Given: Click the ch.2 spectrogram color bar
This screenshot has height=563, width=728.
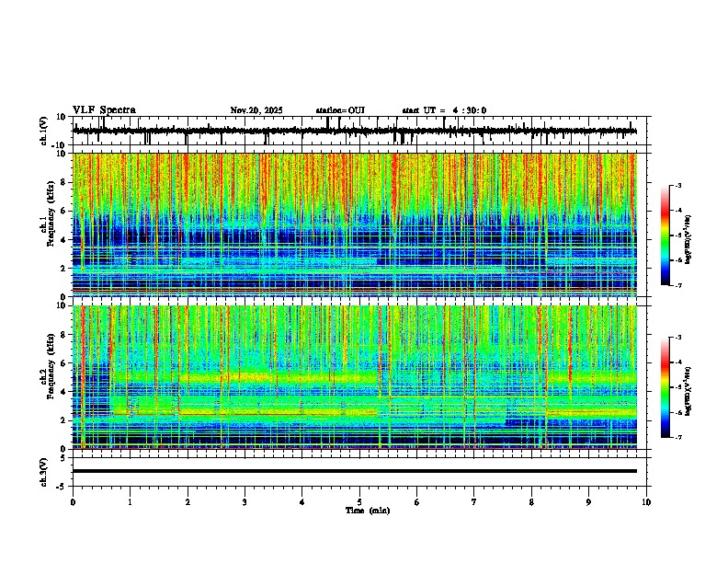Looking at the screenshot, I should [665, 387].
